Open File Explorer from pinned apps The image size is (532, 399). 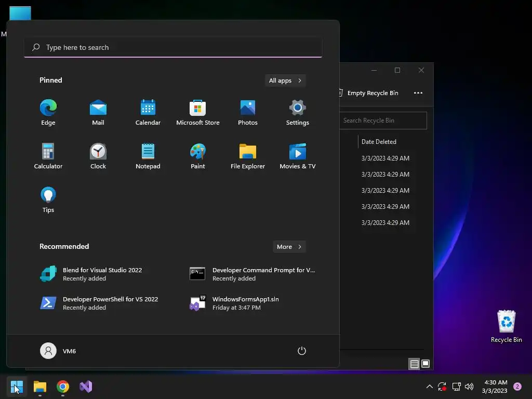[248, 156]
